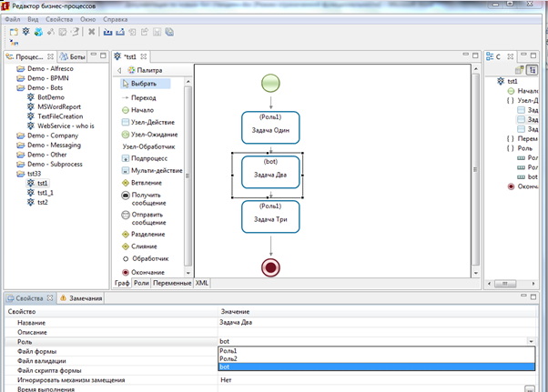Choose Роль2 from the role dropdown list

pyautogui.click(x=228, y=358)
